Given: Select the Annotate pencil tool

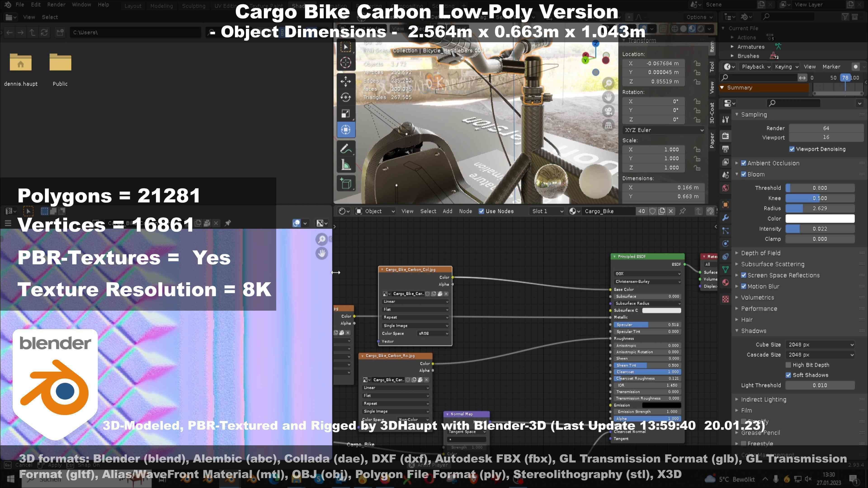Looking at the screenshot, I should click(346, 148).
